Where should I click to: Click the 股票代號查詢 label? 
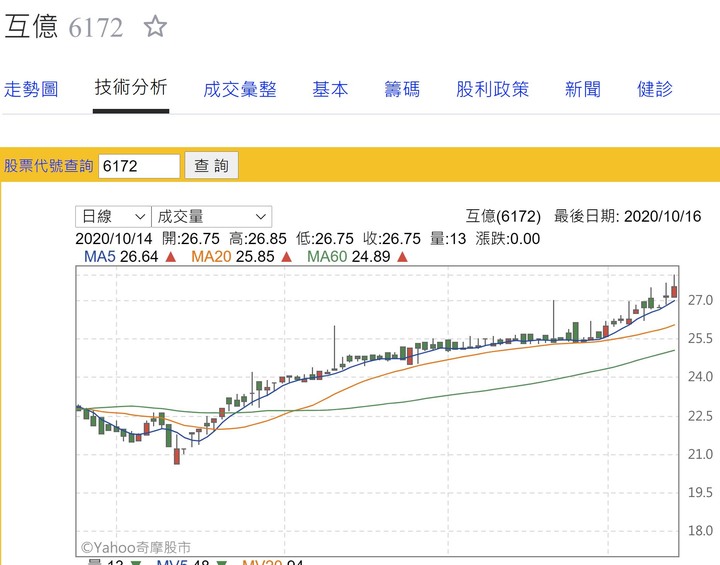49,166
